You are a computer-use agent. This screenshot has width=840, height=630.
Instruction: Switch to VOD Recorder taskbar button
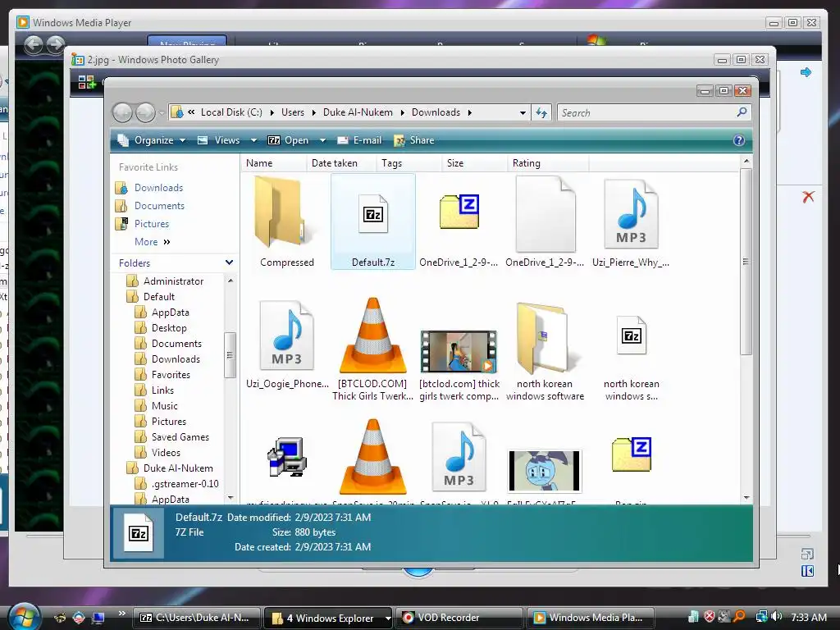(459, 618)
